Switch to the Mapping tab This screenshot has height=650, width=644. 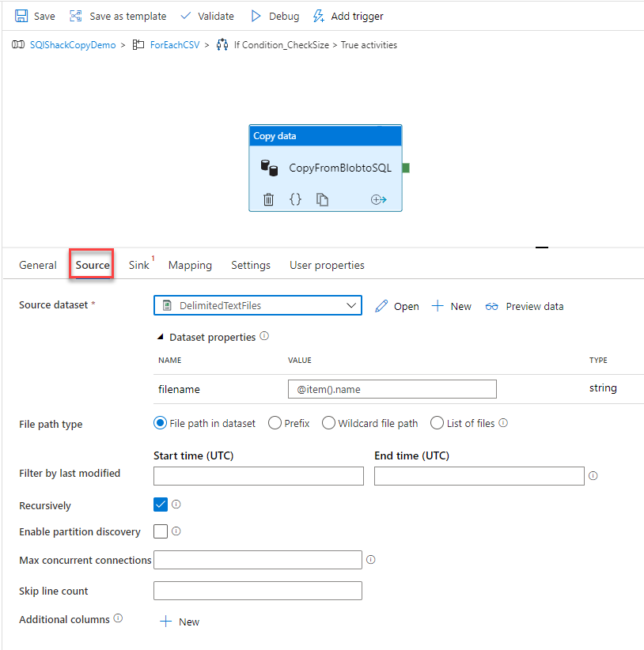pyautogui.click(x=190, y=265)
